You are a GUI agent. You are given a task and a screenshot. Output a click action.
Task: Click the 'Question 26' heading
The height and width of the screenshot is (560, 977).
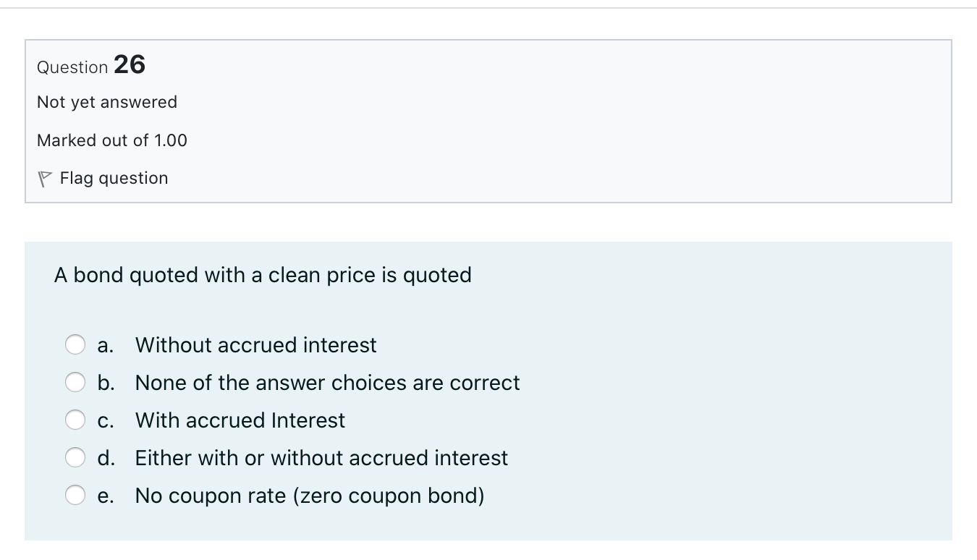pyautogui.click(x=91, y=66)
